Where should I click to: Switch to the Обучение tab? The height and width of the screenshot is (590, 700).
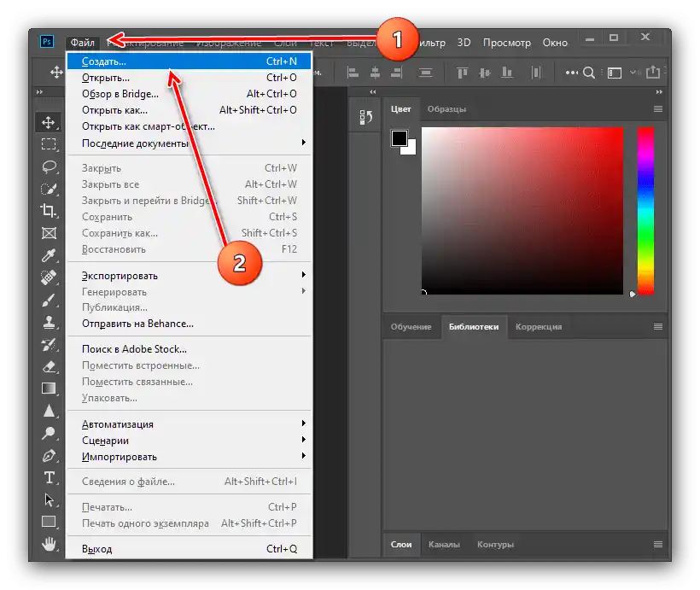pos(411,326)
